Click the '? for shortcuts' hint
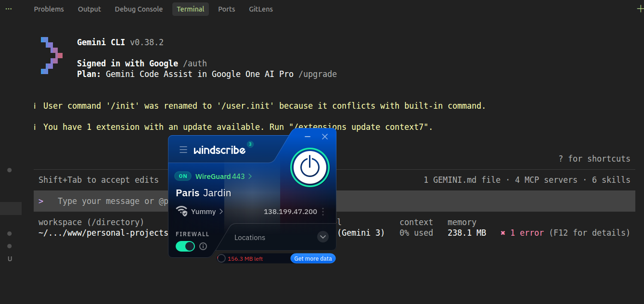The width and height of the screenshot is (644, 304). tap(594, 159)
